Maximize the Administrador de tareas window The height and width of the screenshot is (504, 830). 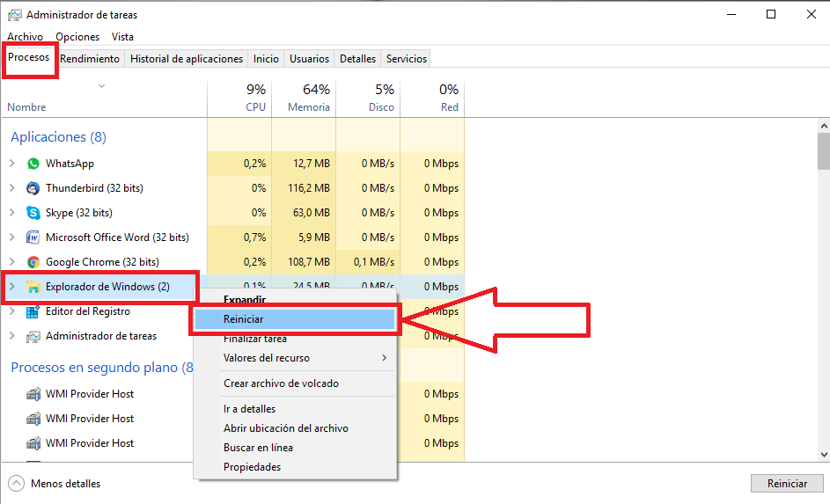coord(771,14)
